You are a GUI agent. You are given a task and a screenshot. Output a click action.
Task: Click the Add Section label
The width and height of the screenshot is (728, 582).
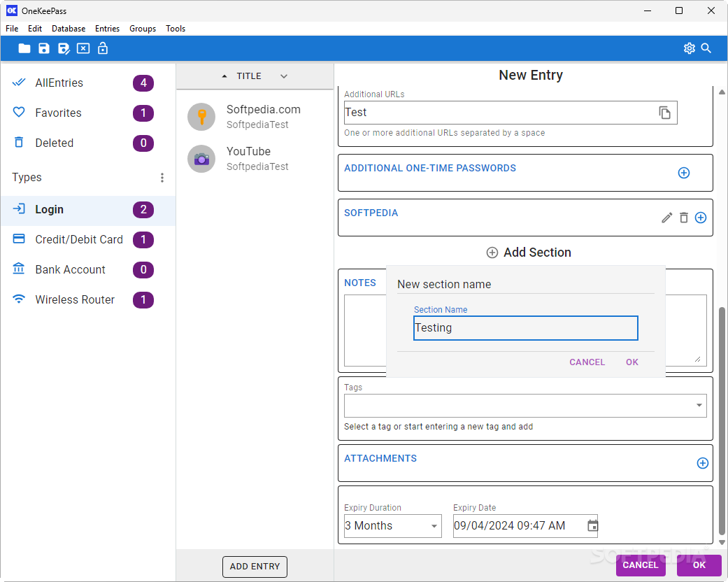[x=537, y=253]
